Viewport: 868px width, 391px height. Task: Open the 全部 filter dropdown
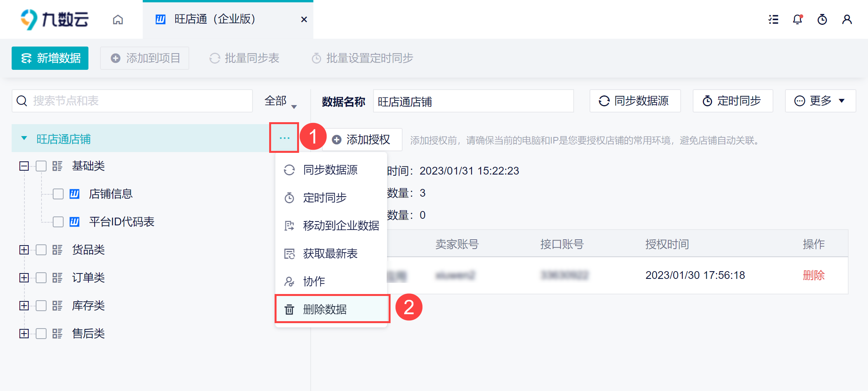pyautogui.click(x=281, y=101)
